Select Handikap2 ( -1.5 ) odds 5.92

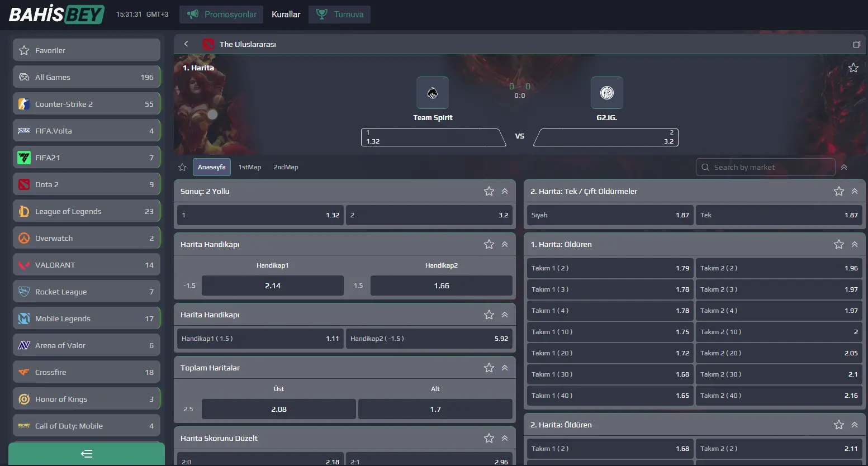(x=429, y=339)
